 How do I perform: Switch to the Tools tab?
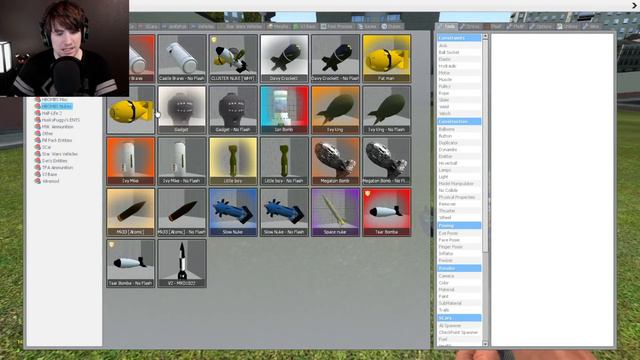[x=446, y=26]
